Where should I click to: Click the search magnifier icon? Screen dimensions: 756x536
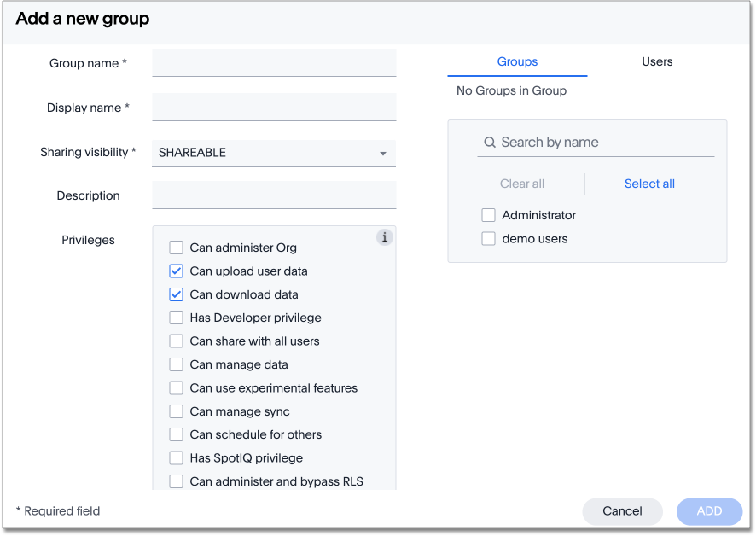click(490, 143)
